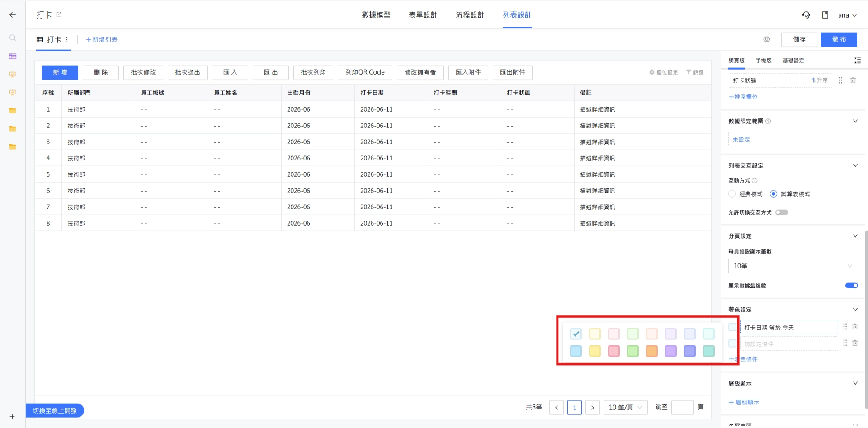Screen dimensions: 868x428
Task: Go to next page arrow
Action: (593, 408)
